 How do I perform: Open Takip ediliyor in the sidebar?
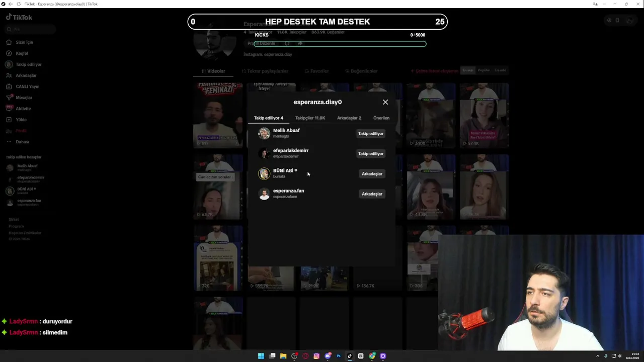pyautogui.click(x=24, y=64)
